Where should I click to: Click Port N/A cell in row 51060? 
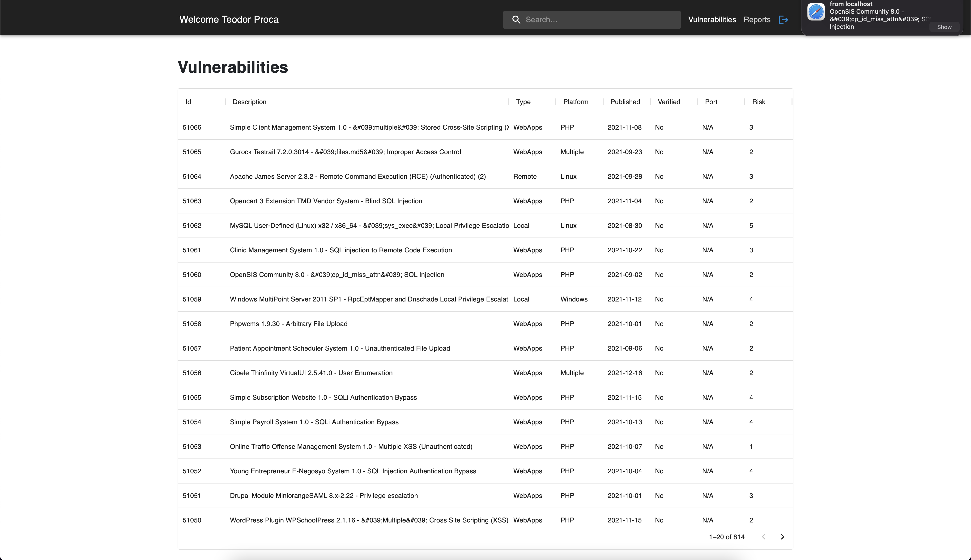coord(707,275)
